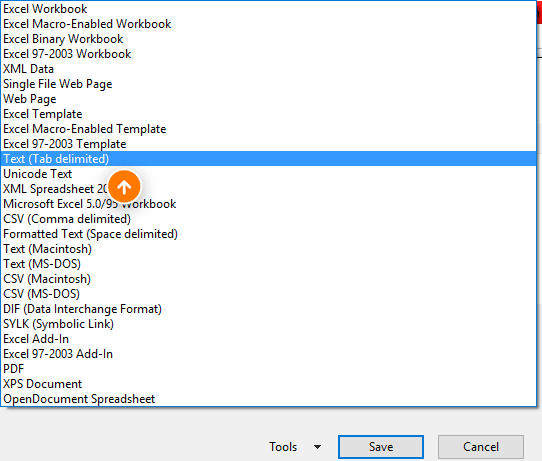Image resolution: width=542 pixels, height=461 pixels.
Task: Select XPS Document format
Action: click(268, 384)
